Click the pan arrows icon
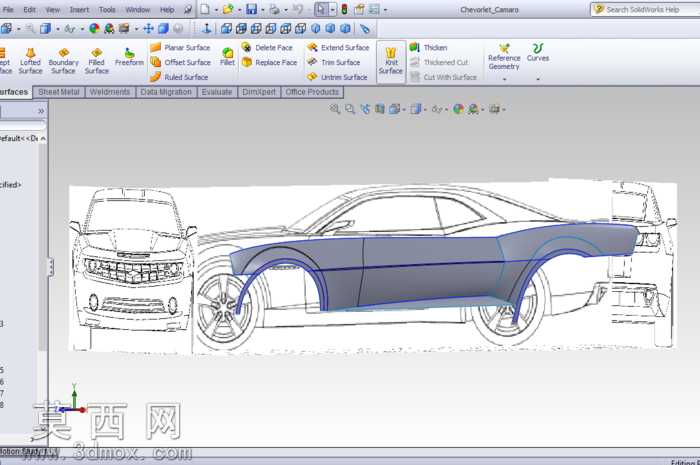700x465 pixels. 148,29
